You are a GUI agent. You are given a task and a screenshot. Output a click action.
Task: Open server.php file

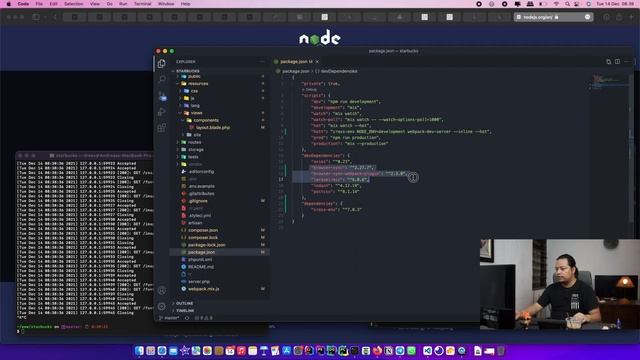(x=199, y=282)
